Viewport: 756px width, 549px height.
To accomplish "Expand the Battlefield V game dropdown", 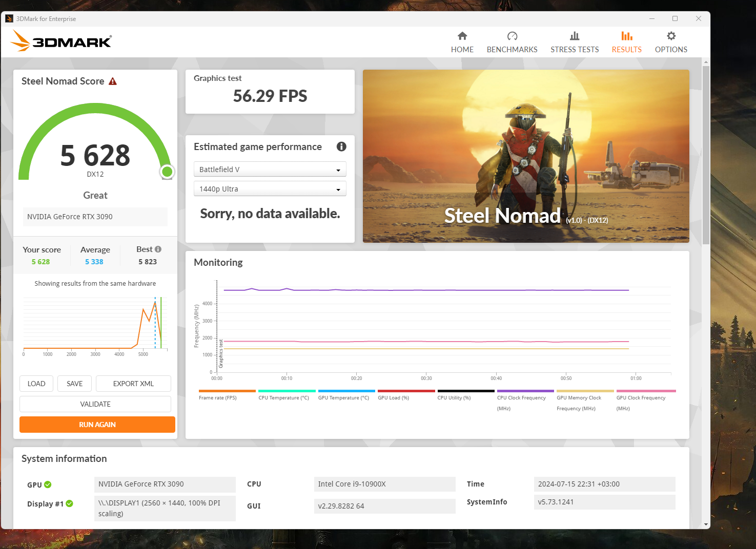I will tap(270, 169).
